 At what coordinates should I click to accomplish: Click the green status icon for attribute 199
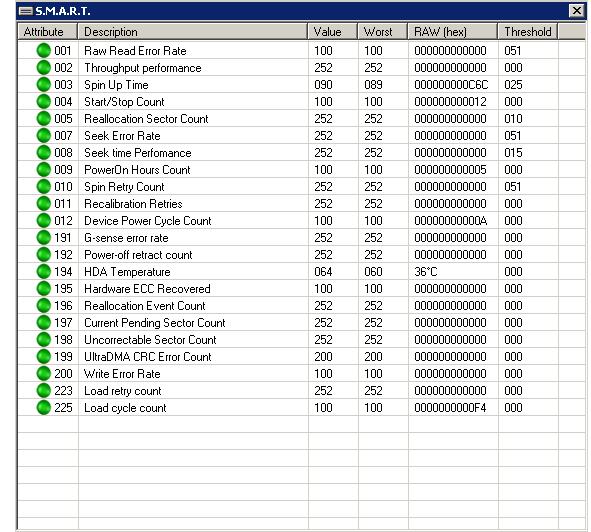[x=44, y=356]
